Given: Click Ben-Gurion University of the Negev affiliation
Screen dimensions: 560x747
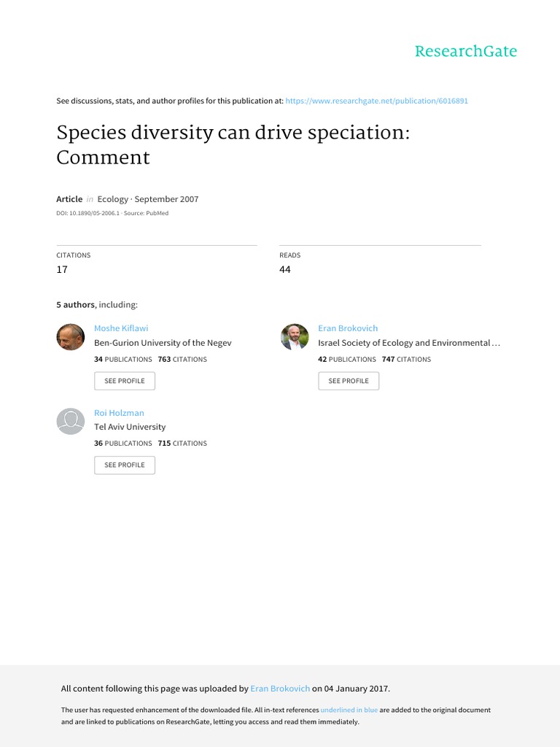Looking at the screenshot, I should tap(163, 343).
